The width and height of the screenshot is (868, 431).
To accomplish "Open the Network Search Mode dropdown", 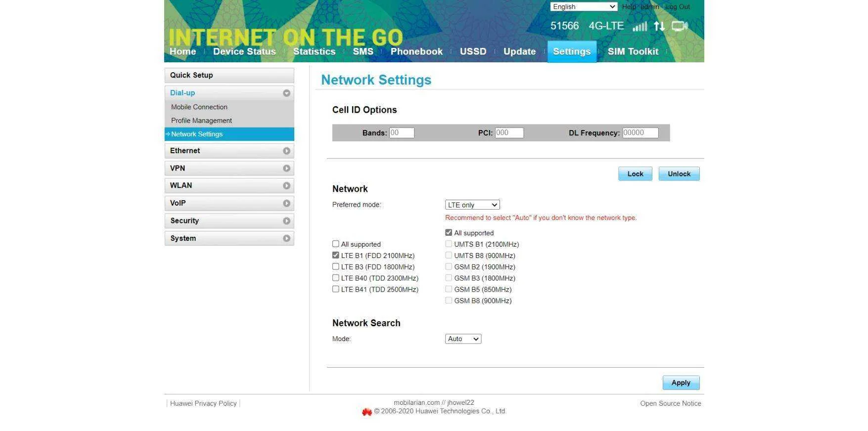I will tap(463, 339).
